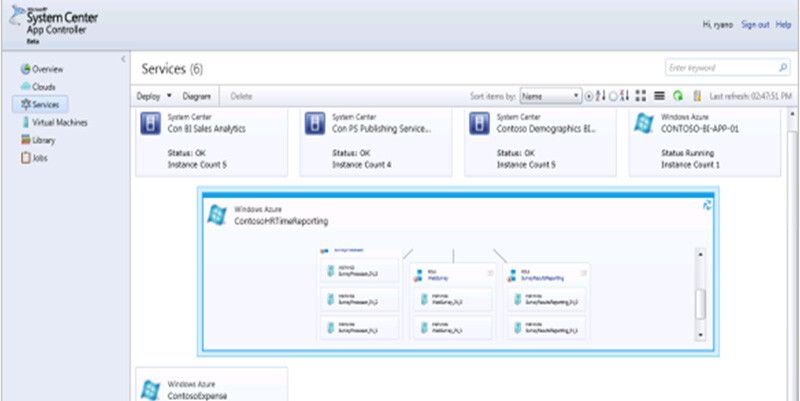Click the CONTOSO-BI-APP-01 service name
Image resolution: width=800 pixels, height=401 pixels.
point(699,129)
